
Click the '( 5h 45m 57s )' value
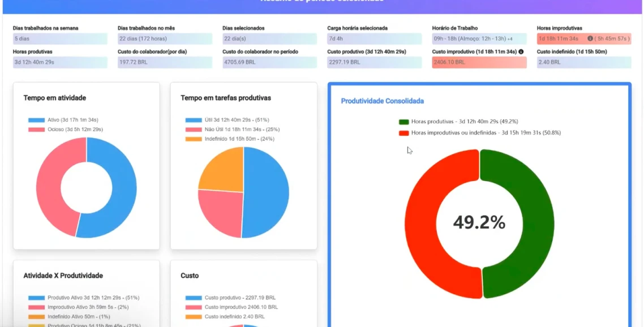[x=612, y=38]
